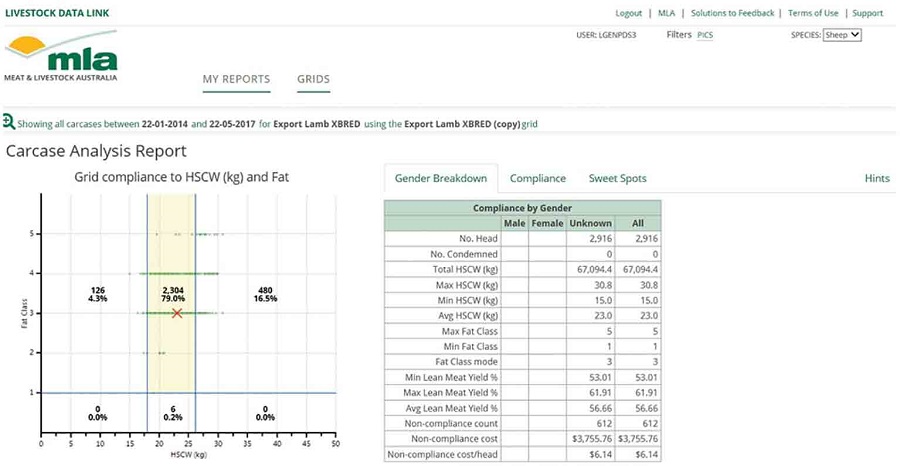Open the My Reports menu
Image resolution: width=900 pixels, height=466 pixels.
tap(236, 79)
